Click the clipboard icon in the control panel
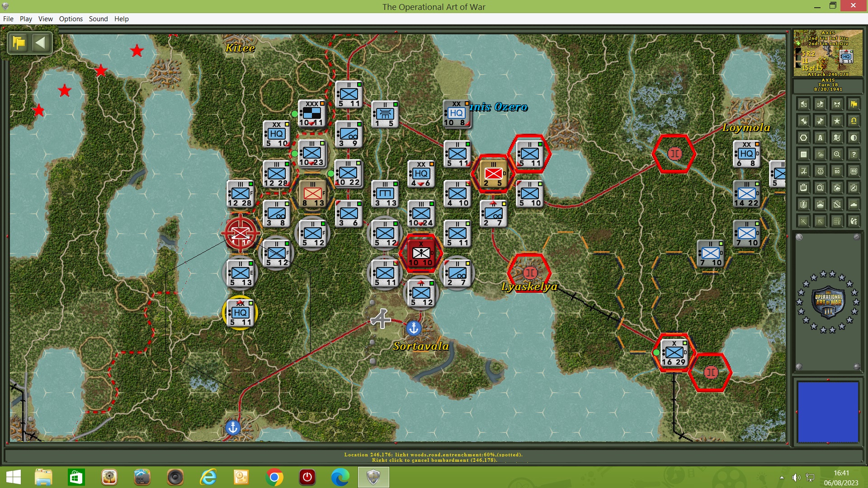 coord(803,188)
